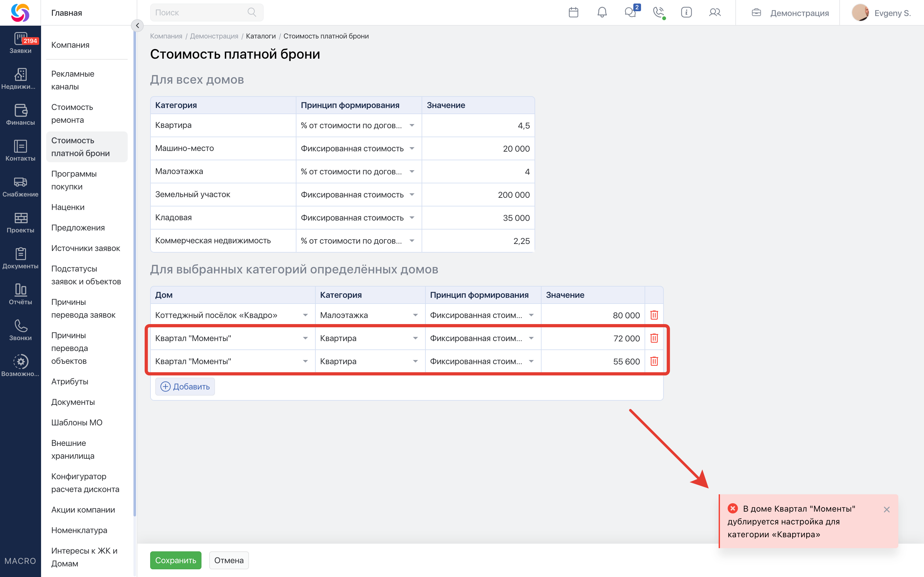Open Наценки in catalog menu
This screenshot has width=924, height=577.
[x=68, y=207]
